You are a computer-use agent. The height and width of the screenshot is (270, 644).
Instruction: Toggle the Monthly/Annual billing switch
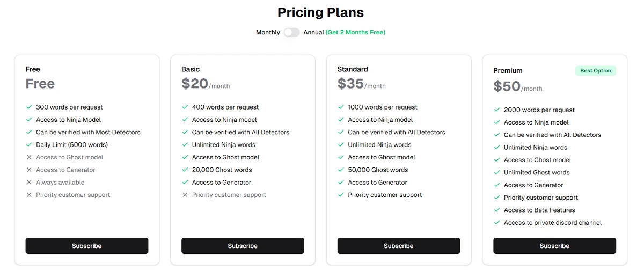click(291, 32)
